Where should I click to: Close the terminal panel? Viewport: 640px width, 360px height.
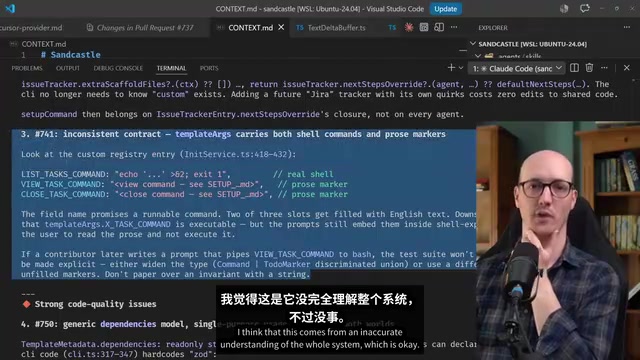627,68
